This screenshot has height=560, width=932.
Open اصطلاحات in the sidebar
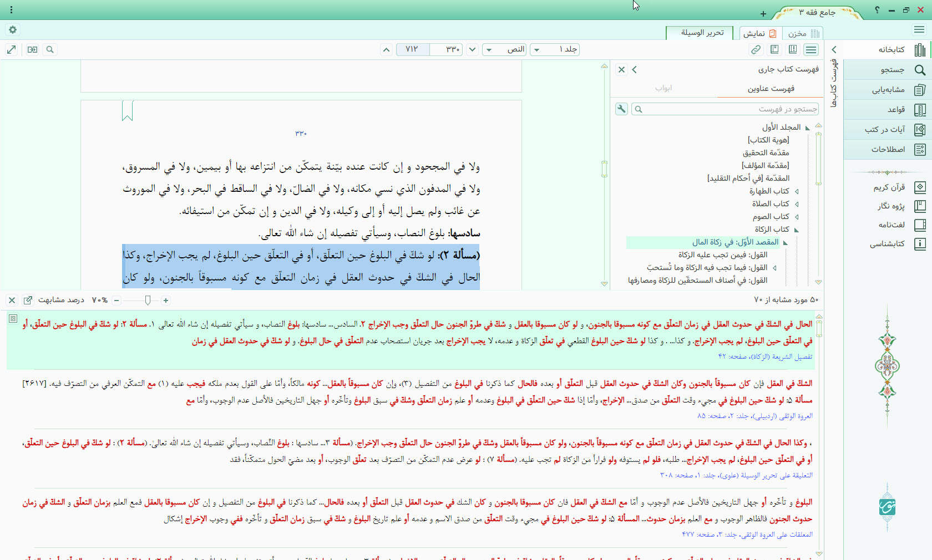[888, 149]
